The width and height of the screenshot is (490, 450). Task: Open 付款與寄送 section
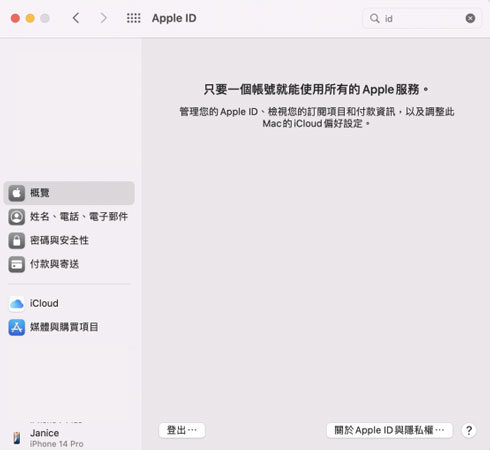[x=69, y=264]
